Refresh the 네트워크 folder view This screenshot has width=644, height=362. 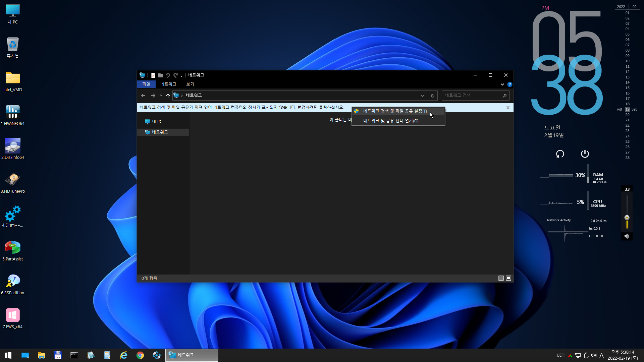[433, 96]
